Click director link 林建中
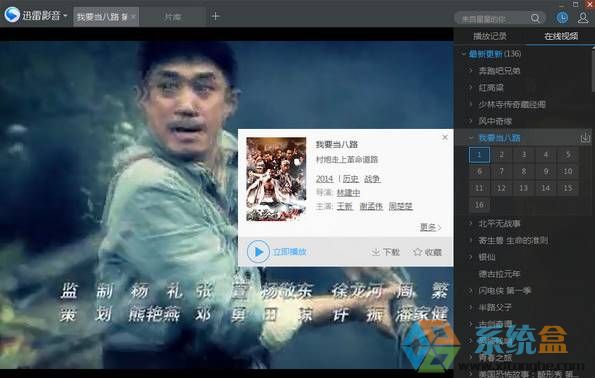Image resolution: width=595 pixels, height=378 pixels. pos(348,192)
